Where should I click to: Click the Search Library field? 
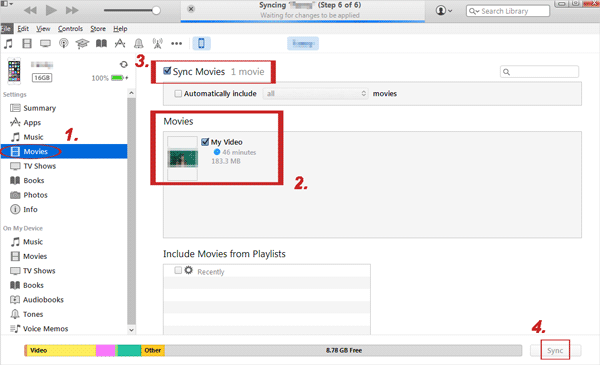(508, 11)
